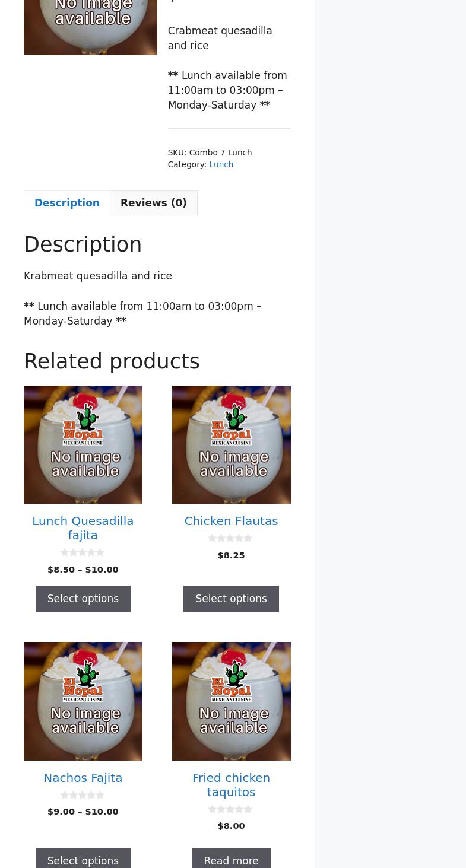The height and width of the screenshot is (868, 466).
Task: Click Read more for Fried chicken taquitos
Action: pos(231,860)
